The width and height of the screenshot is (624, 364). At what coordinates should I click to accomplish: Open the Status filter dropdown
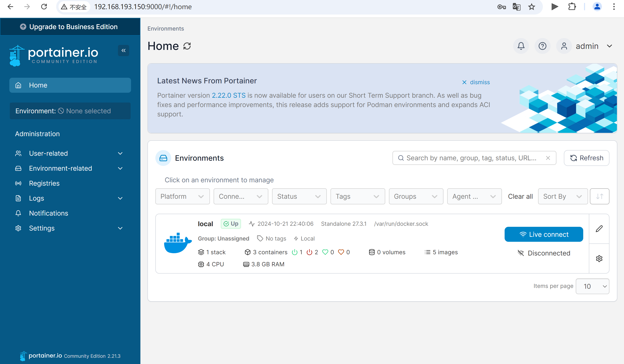pos(299,196)
